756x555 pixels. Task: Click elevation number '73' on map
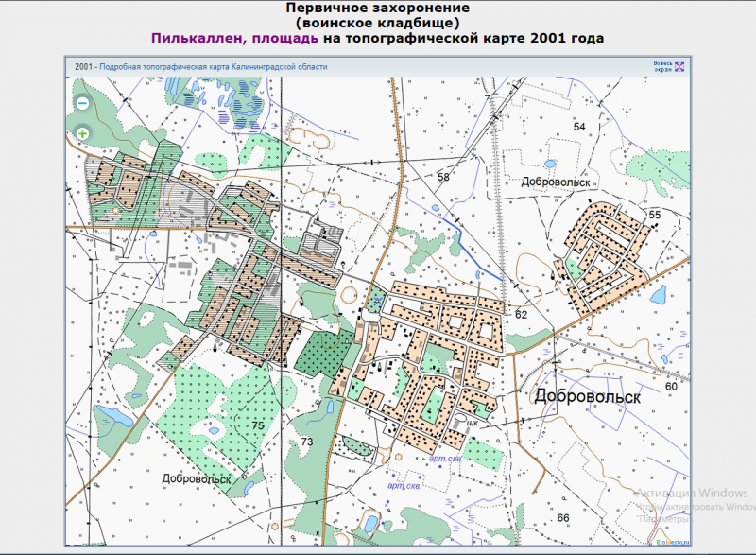(x=306, y=442)
